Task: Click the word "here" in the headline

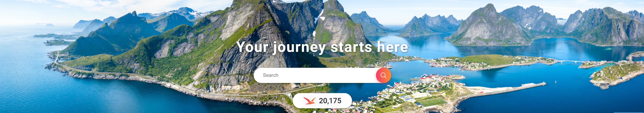Action: click(392, 47)
